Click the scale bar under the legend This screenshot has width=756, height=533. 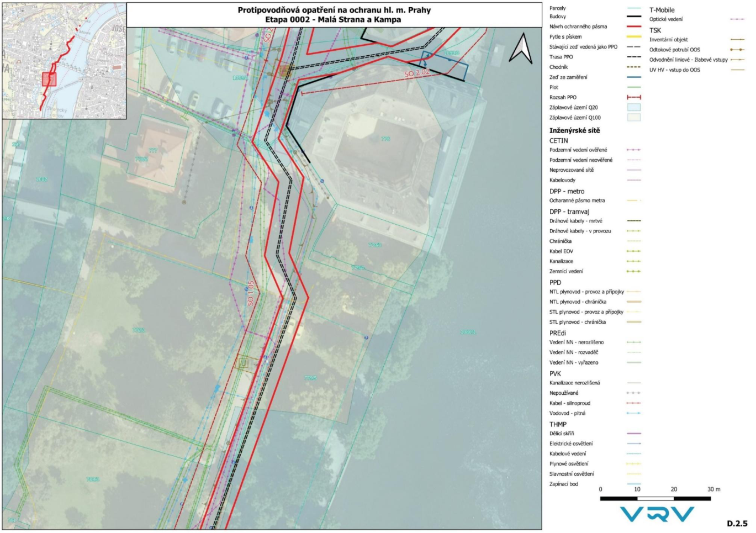tap(655, 498)
